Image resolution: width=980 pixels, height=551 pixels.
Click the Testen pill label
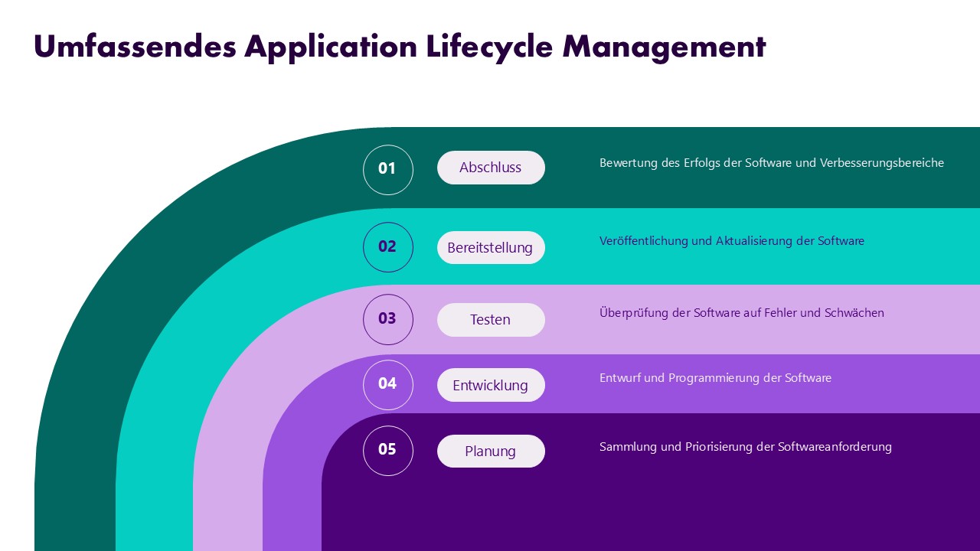point(491,320)
